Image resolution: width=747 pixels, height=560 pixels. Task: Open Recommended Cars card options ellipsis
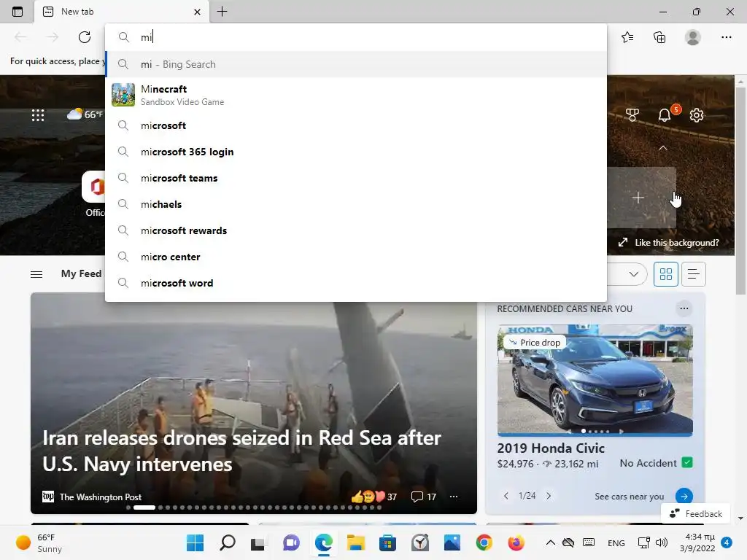[x=684, y=308]
